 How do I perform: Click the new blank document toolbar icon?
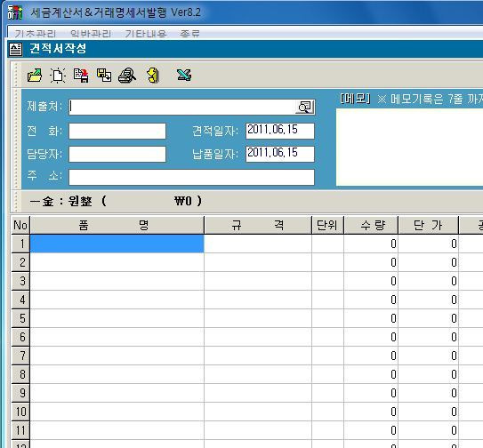pyautogui.click(x=58, y=76)
